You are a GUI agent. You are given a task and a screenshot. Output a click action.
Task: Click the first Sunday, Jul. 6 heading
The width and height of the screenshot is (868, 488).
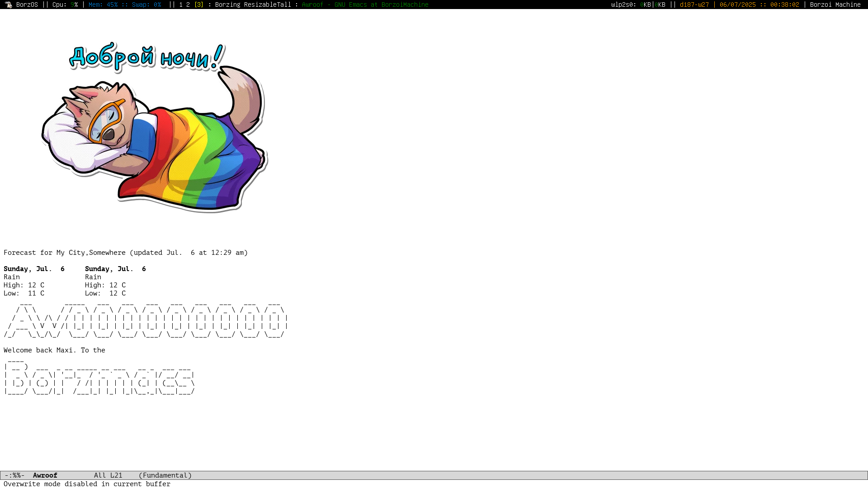tap(34, 269)
